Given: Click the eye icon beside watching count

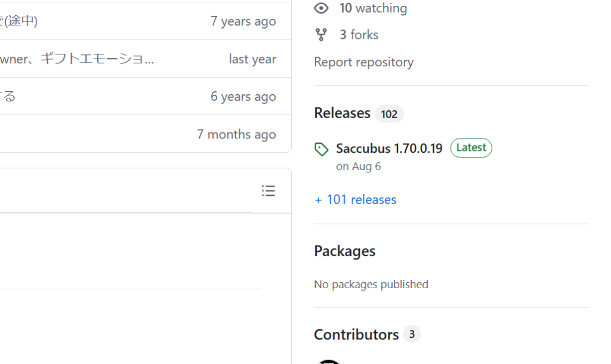Looking at the screenshot, I should pos(322,8).
